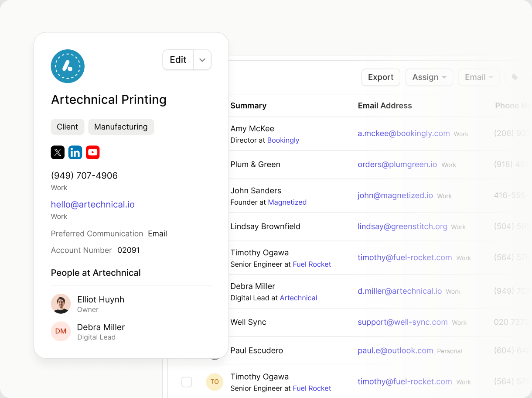Tick the checkbox beside the bottom Timothy Ogawa row
The image size is (532, 398).
tap(187, 382)
